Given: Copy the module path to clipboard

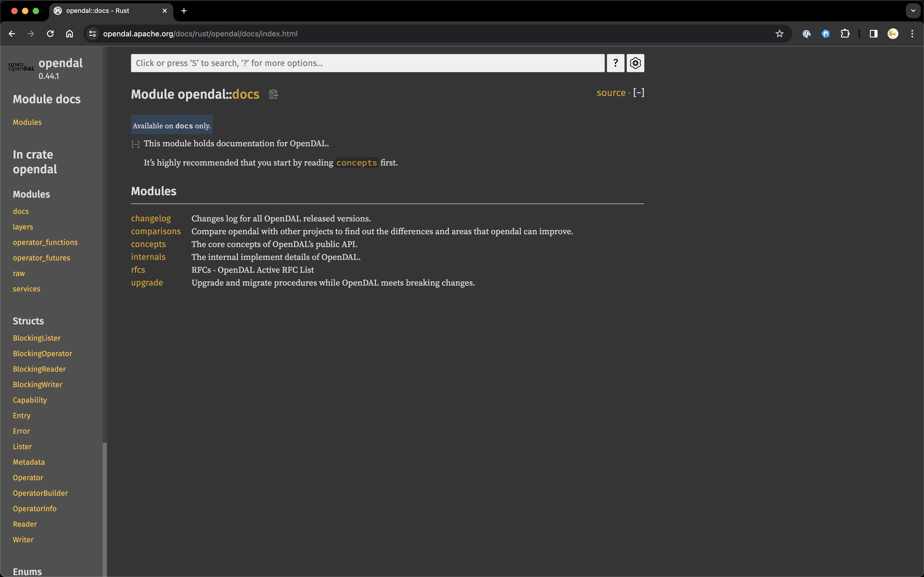Looking at the screenshot, I should (274, 94).
